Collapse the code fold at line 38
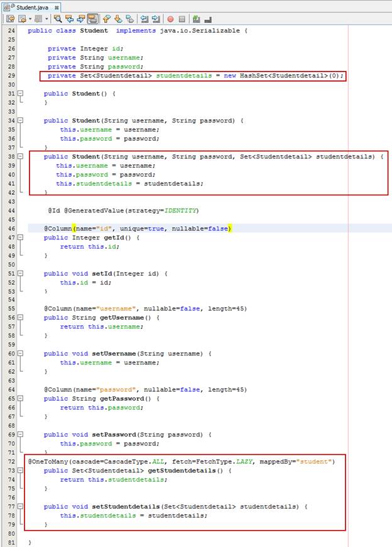Image resolution: width=392 pixels, height=547 pixels. (20, 156)
